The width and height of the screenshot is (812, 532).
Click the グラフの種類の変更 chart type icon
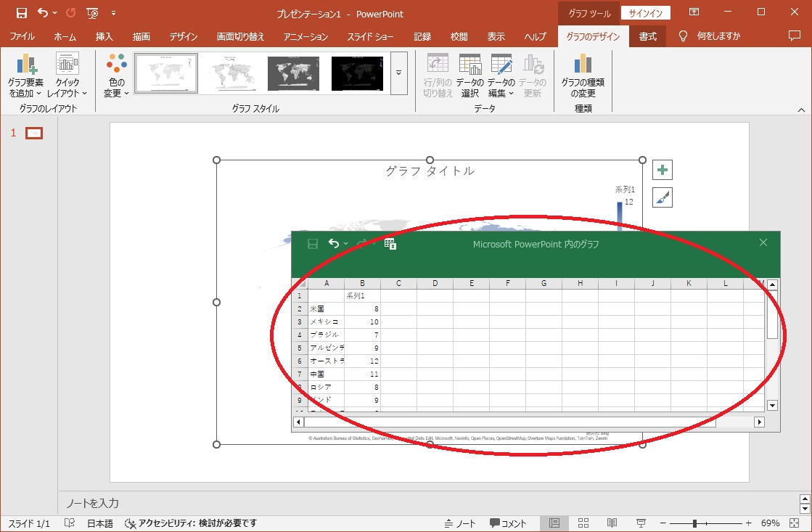(x=582, y=65)
